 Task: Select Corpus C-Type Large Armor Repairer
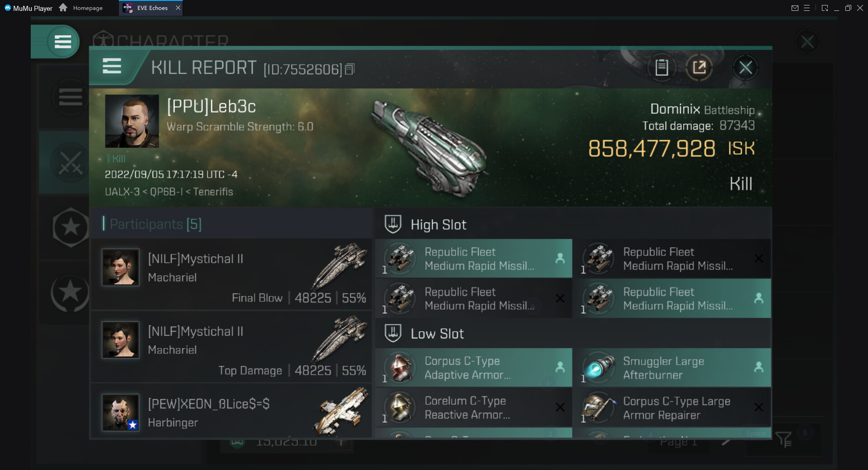(672, 408)
